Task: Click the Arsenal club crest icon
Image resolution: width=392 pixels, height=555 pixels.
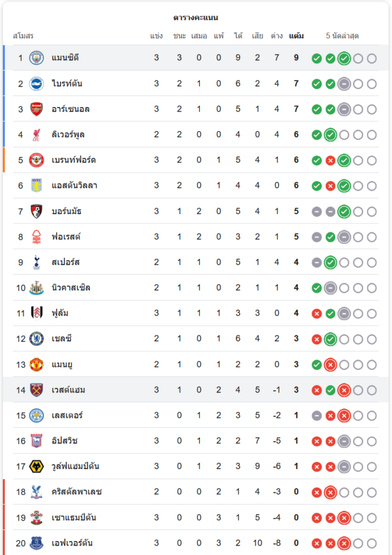Action: pos(37,109)
